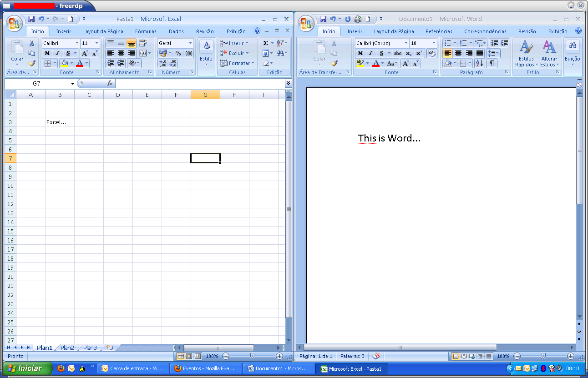The height and width of the screenshot is (378, 588).
Task: Toggle Word align left button
Action: [448, 53]
